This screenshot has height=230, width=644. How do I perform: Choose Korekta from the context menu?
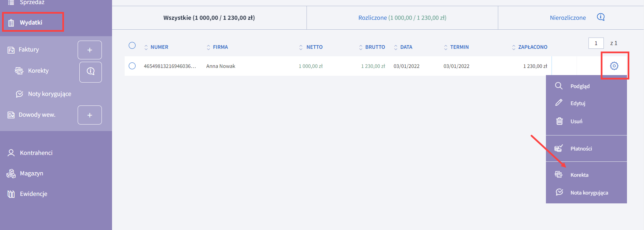[579, 175]
